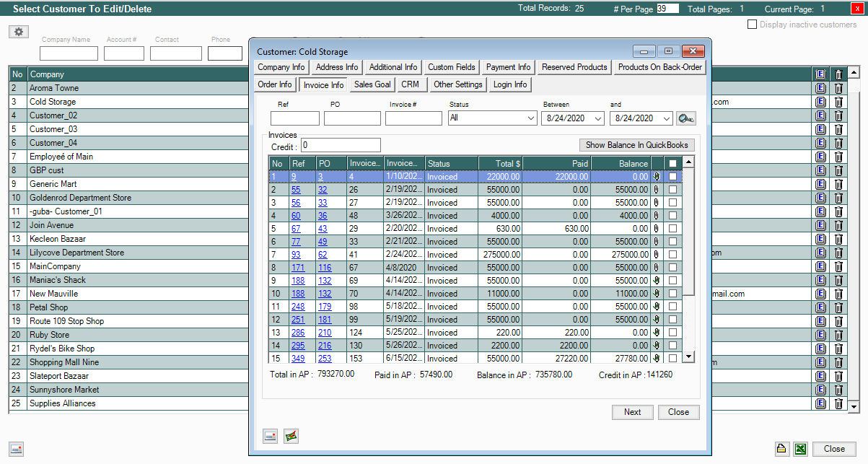Expand the 'and' end date picker
Screen dimensions: 868x464
pyautogui.click(x=666, y=118)
